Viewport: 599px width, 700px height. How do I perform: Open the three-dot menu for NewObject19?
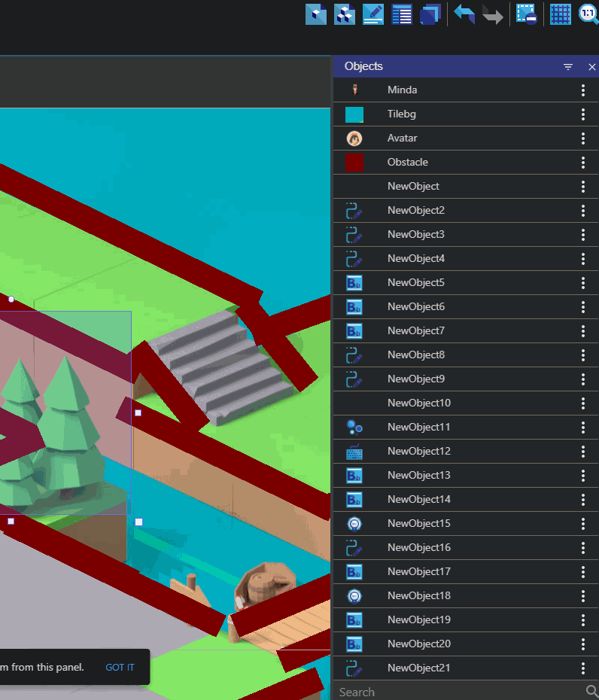[x=583, y=620]
